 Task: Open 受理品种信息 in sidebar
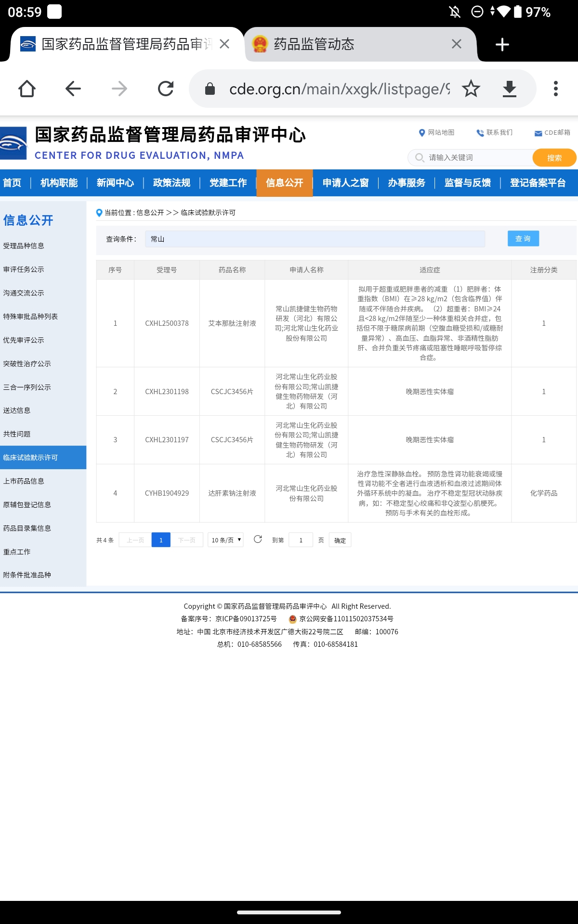click(24, 246)
